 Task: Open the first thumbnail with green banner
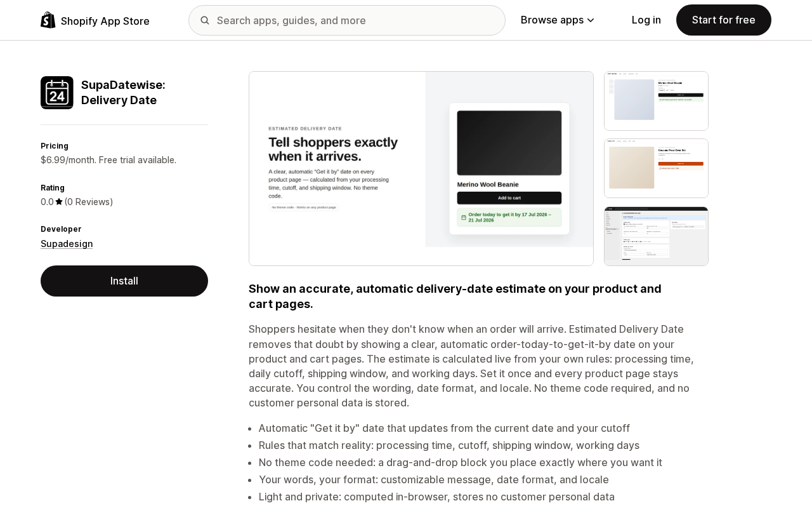pos(656,101)
